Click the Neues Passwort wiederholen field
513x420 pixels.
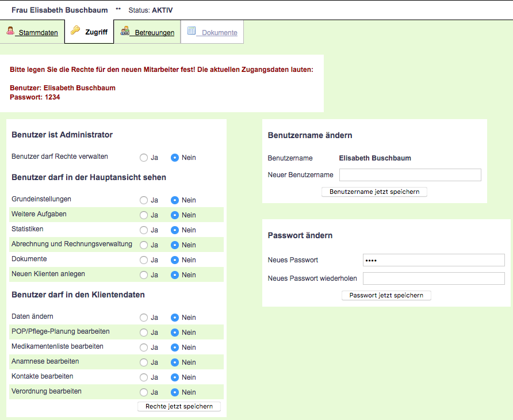(434, 278)
